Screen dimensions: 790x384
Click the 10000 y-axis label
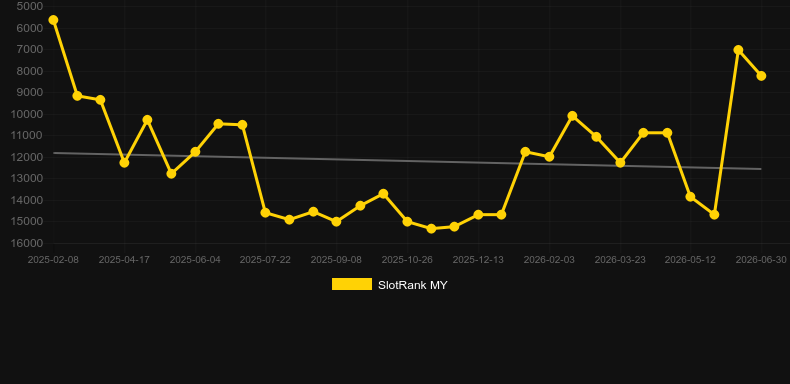[x=27, y=114]
